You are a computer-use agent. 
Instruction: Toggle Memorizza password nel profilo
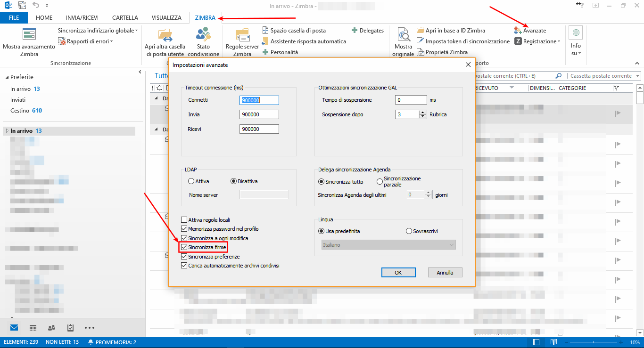(184, 229)
